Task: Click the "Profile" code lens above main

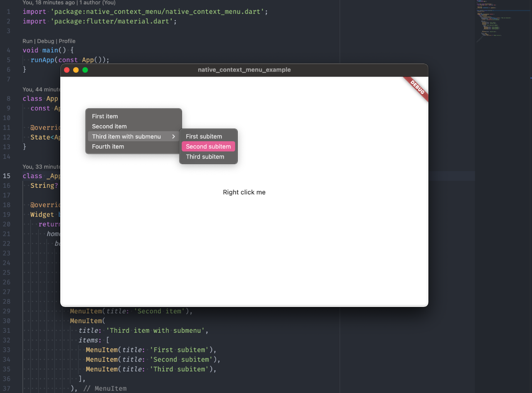Action: point(67,41)
